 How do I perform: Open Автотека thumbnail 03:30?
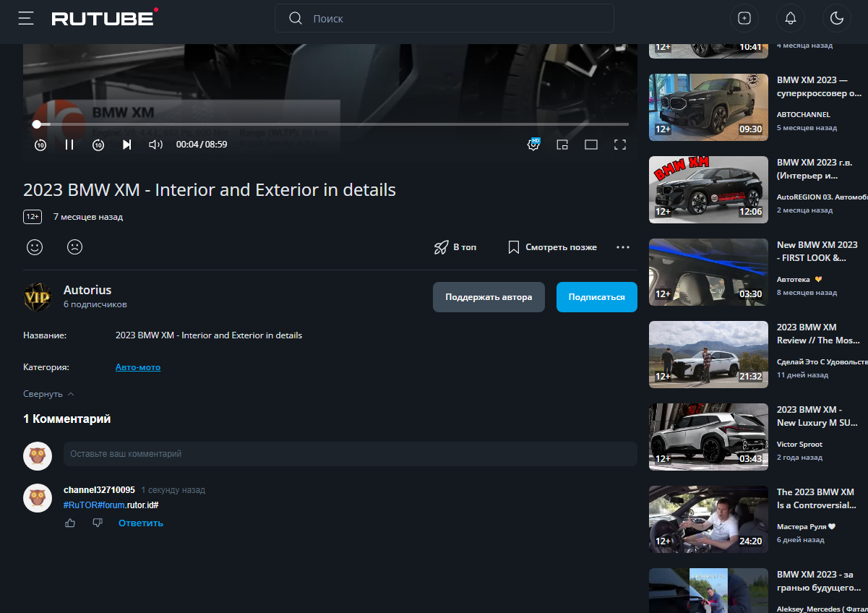point(708,272)
